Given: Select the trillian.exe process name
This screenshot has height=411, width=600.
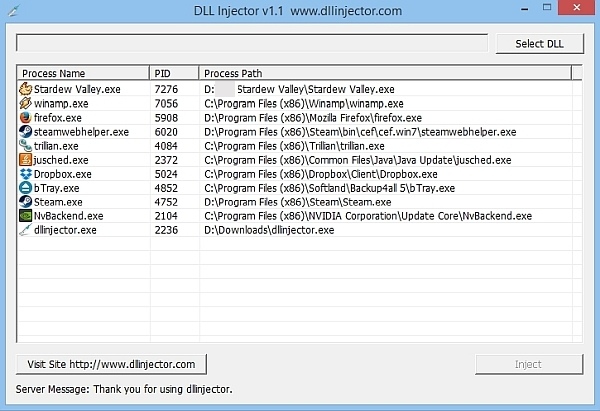Looking at the screenshot, I should [x=56, y=146].
